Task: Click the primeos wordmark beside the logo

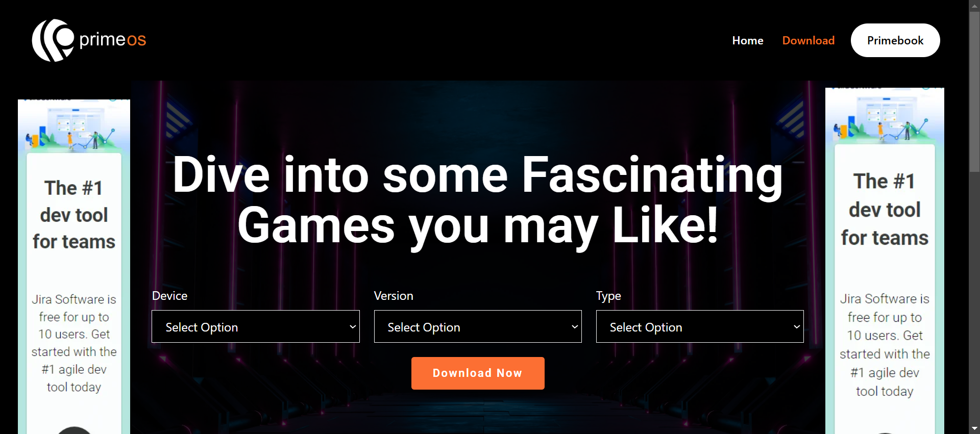Action: [113, 39]
